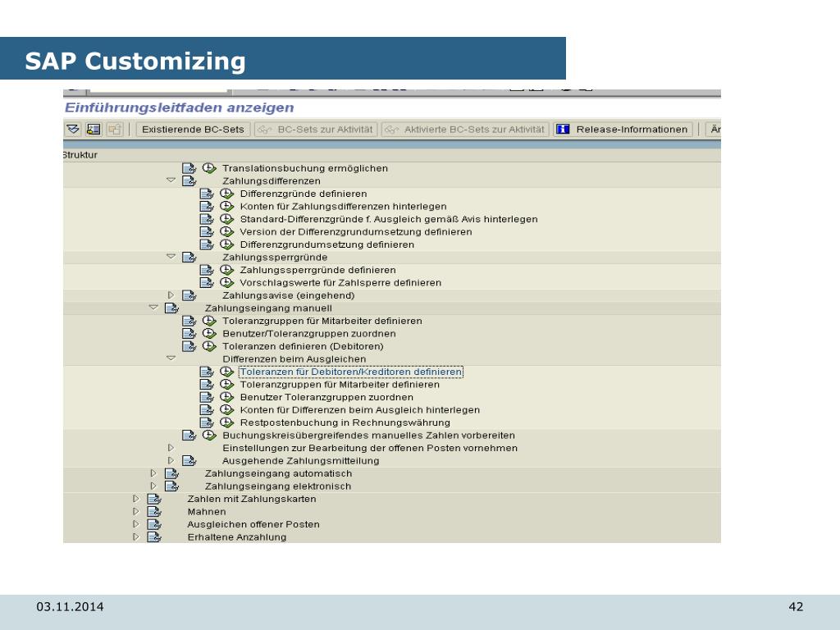Execute Konten für Zahlungsdifferenzen hinterlegen icon
Viewport: 840px width, 630px height.
[x=226, y=206]
